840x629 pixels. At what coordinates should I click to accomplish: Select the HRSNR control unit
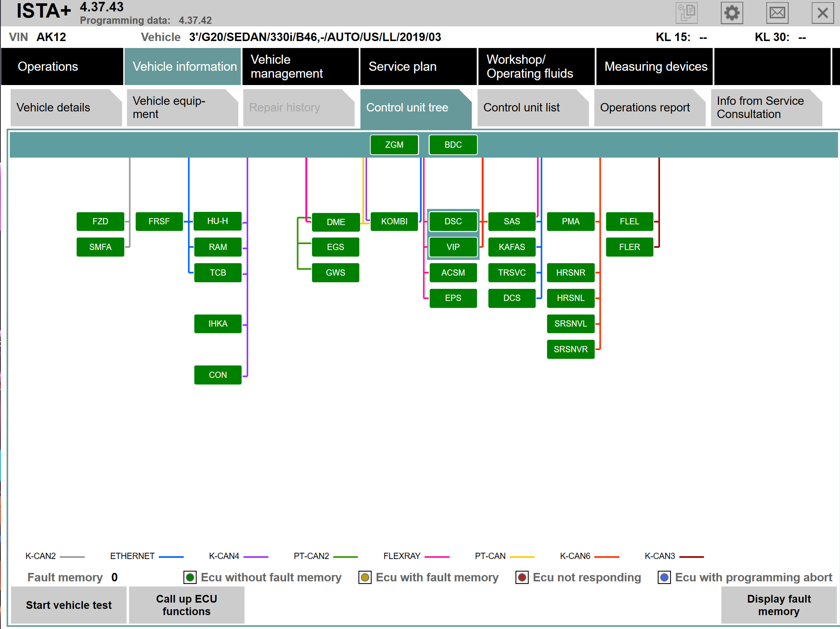[571, 273]
